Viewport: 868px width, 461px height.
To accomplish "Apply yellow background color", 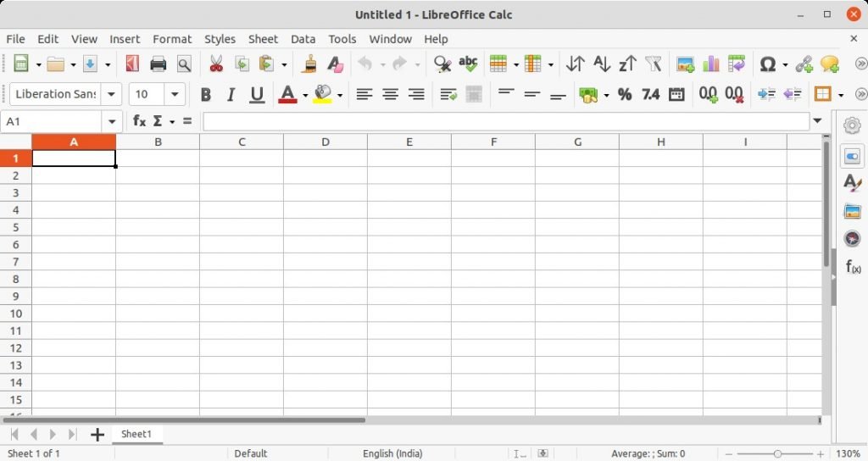I will pos(323,95).
